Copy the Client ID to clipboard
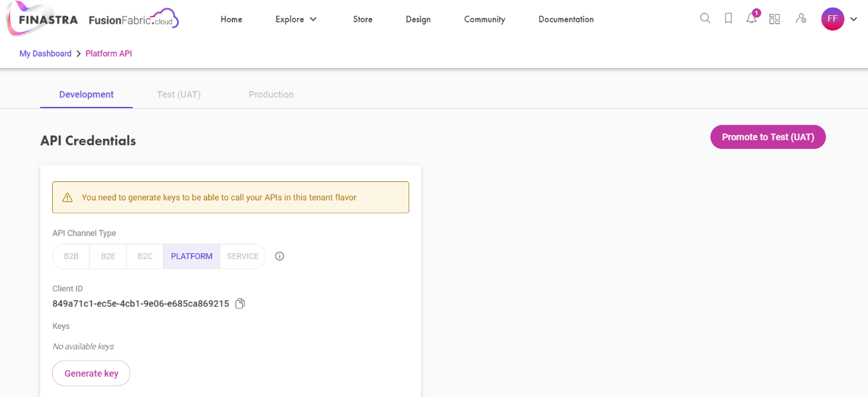The image size is (868, 397). (x=240, y=303)
